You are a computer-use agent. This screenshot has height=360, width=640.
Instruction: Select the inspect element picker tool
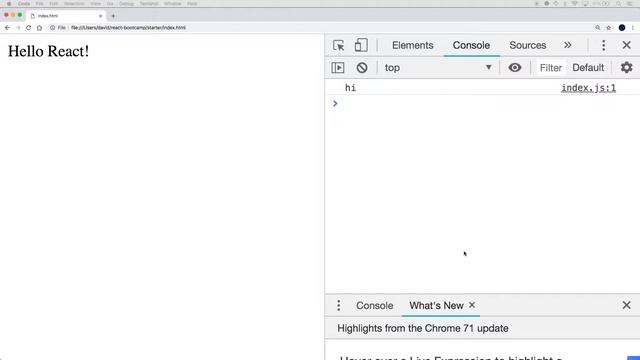(338, 45)
